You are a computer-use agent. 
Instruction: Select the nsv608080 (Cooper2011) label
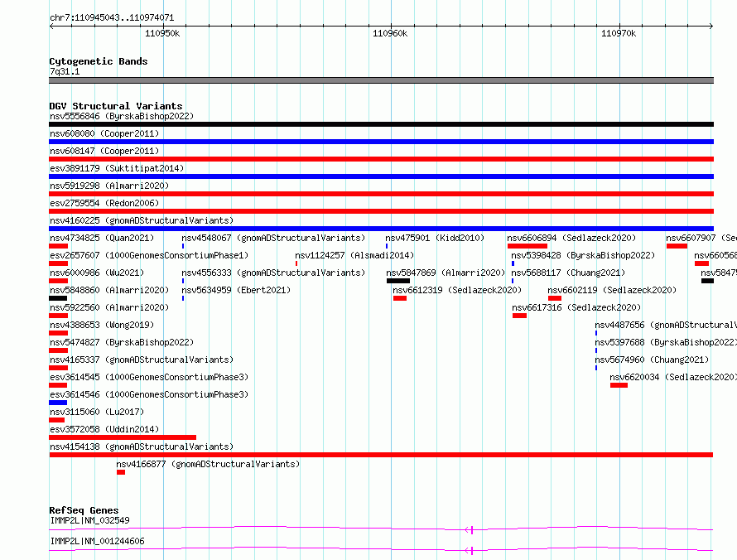(104, 133)
